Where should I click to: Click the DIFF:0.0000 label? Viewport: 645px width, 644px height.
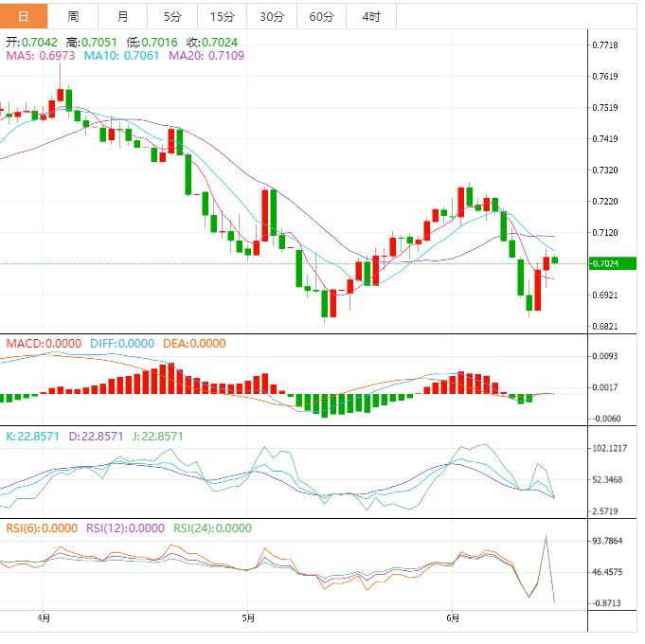point(121,344)
